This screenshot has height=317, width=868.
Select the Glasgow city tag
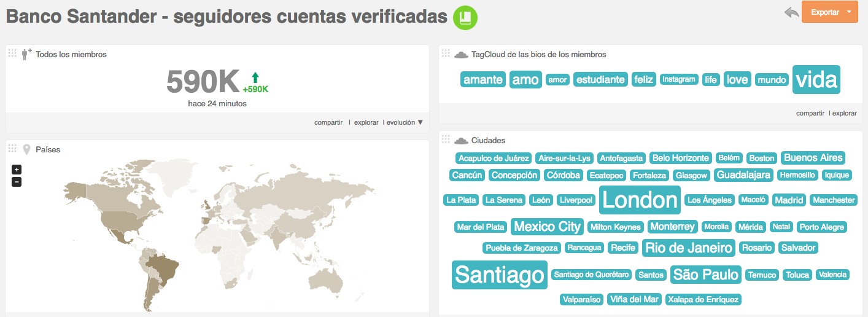[691, 176]
